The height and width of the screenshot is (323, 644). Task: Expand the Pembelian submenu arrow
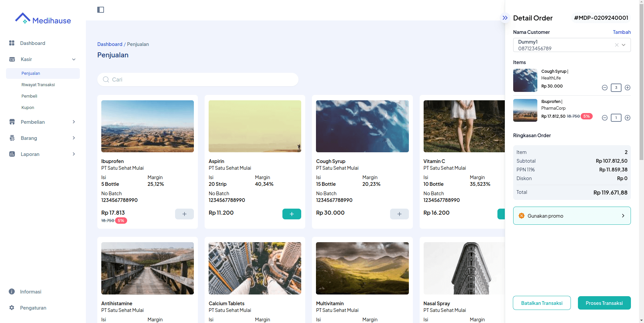point(74,122)
